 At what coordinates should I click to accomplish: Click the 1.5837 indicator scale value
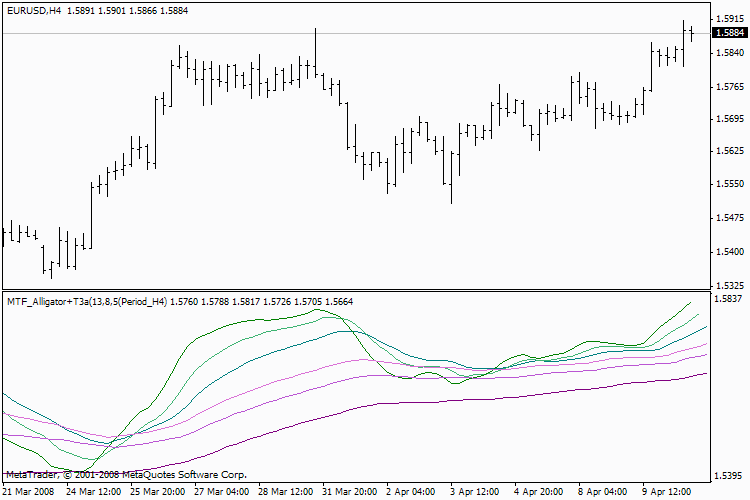click(727, 299)
